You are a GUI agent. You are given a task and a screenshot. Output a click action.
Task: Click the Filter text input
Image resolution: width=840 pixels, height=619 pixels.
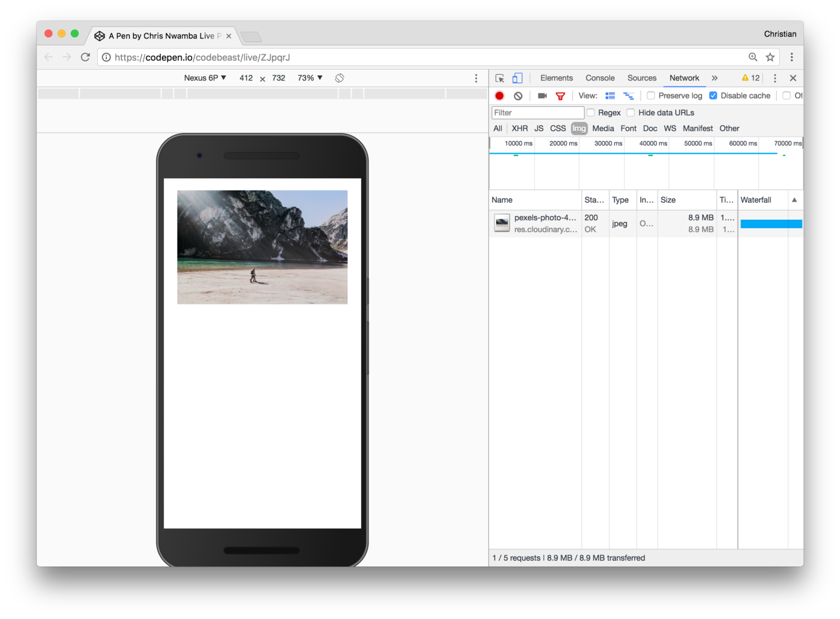(x=538, y=112)
